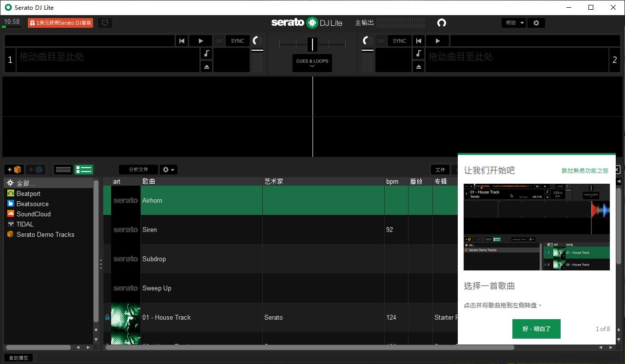Click the music note icon on deck 2
The width and height of the screenshot is (625, 364).
[x=419, y=54]
